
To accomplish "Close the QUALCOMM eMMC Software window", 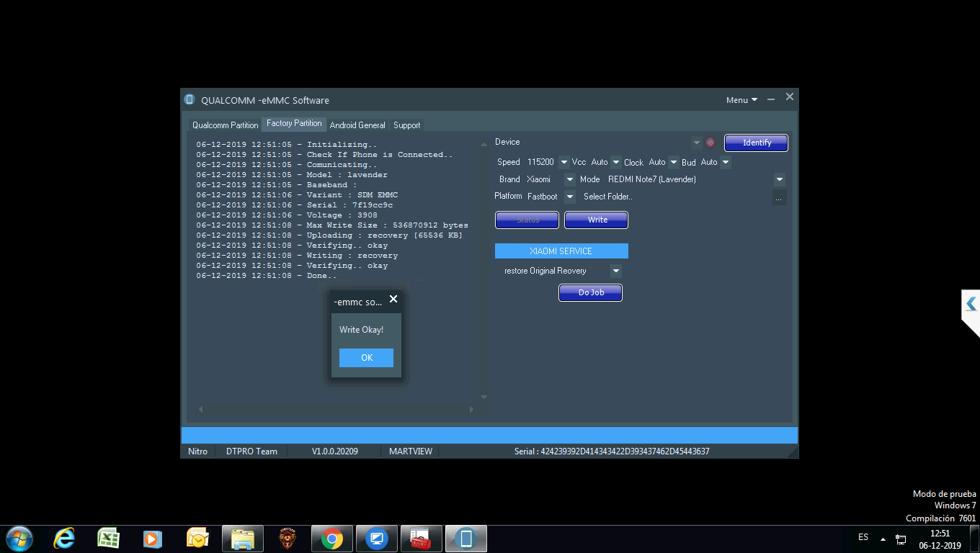I will click(x=789, y=96).
